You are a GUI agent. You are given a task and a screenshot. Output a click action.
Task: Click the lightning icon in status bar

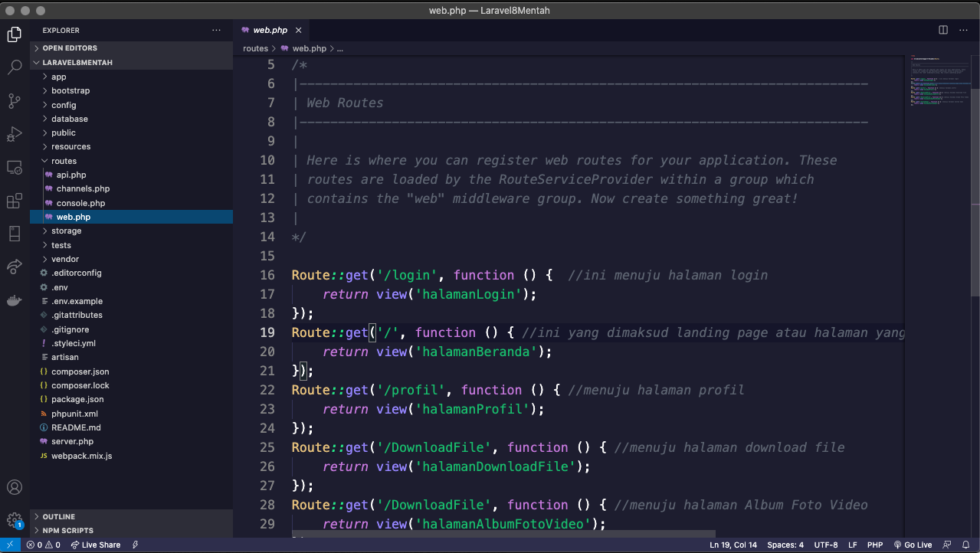pyautogui.click(x=136, y=545)
